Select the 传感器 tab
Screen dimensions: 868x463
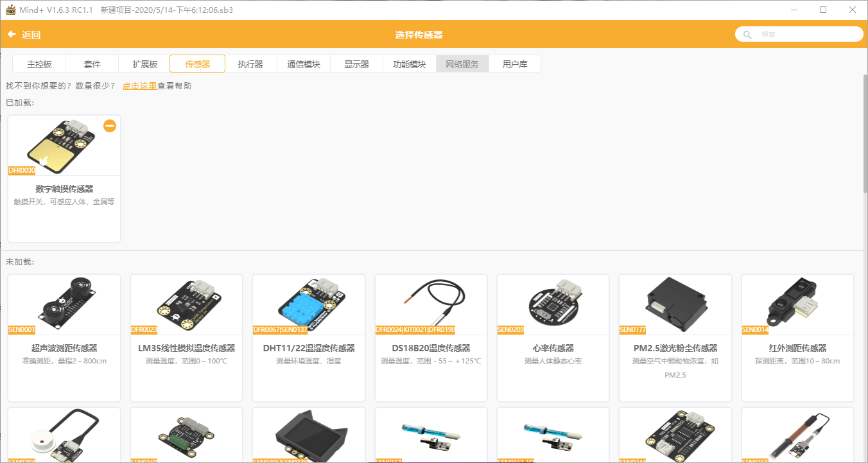pyautogui.click(x=198, y=64)
